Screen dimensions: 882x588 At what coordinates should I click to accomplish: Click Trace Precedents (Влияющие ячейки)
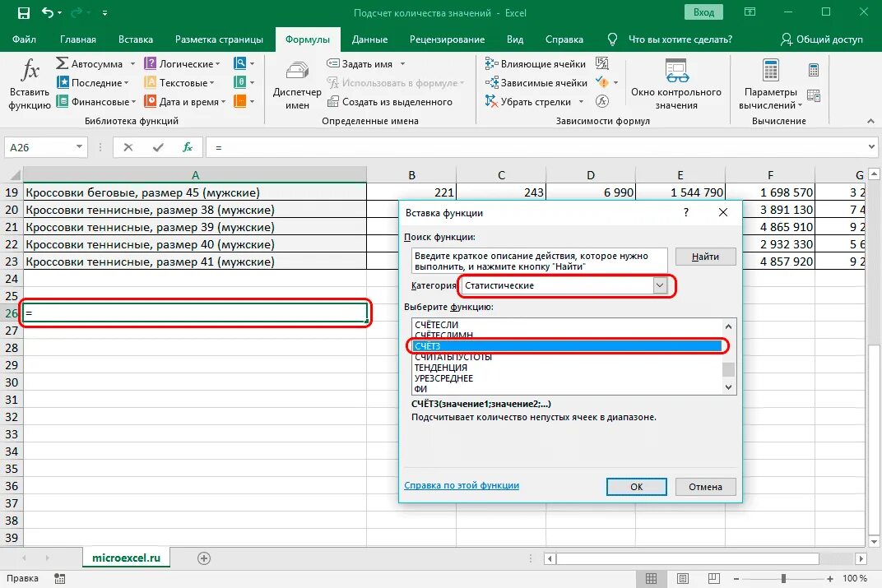535,64
